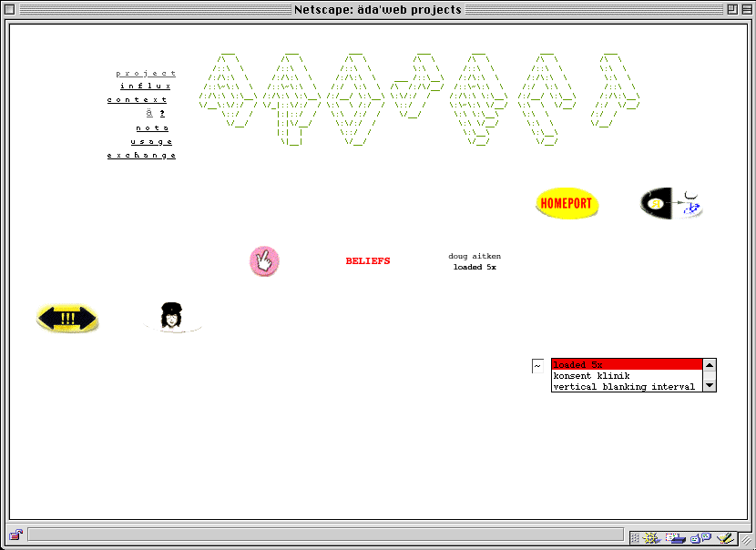Select 'konsent klinik' in the list box
Screen dimensions: 756x550
pos(591,376)
